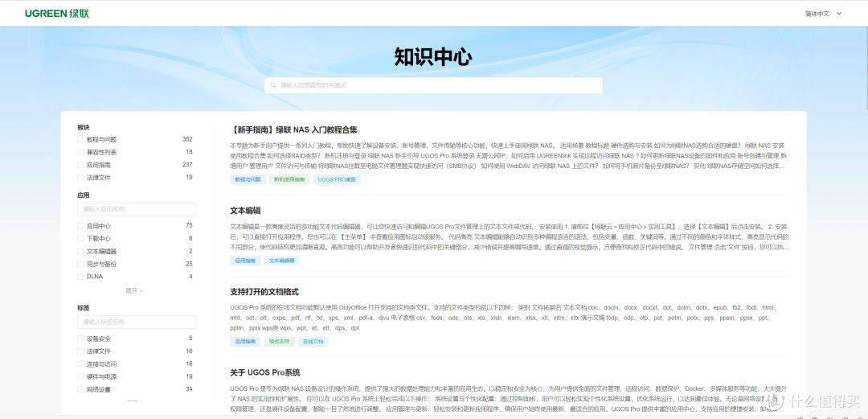The width and height of the screenshot is (868, 419).
Task: Expand the 应用 list with 展开
Action: [134, 290]
